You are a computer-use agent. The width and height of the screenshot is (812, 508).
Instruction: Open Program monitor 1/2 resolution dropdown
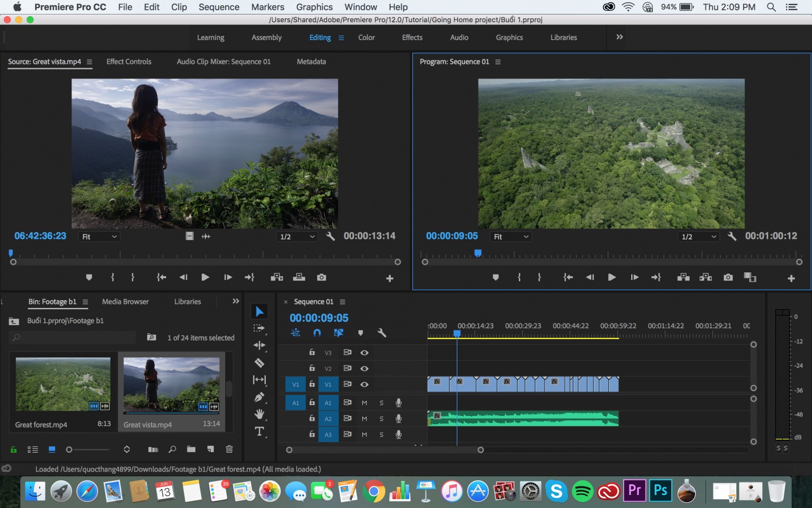click(698, 237)
